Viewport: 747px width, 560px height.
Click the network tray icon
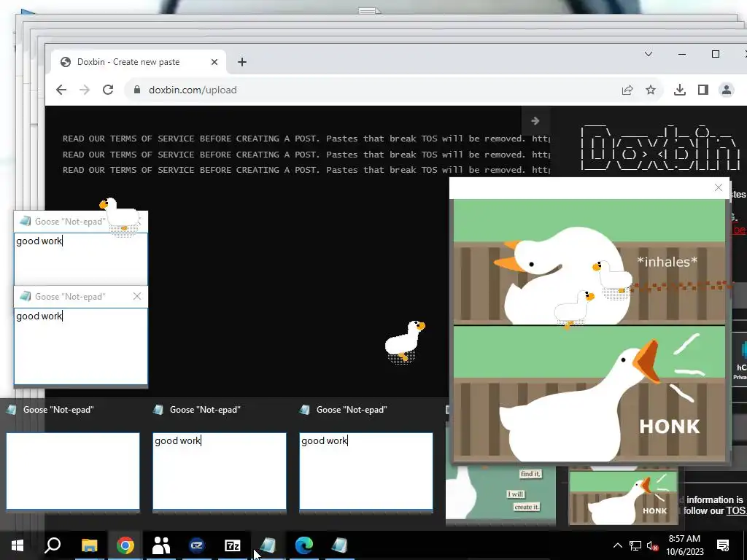[635, 545]
